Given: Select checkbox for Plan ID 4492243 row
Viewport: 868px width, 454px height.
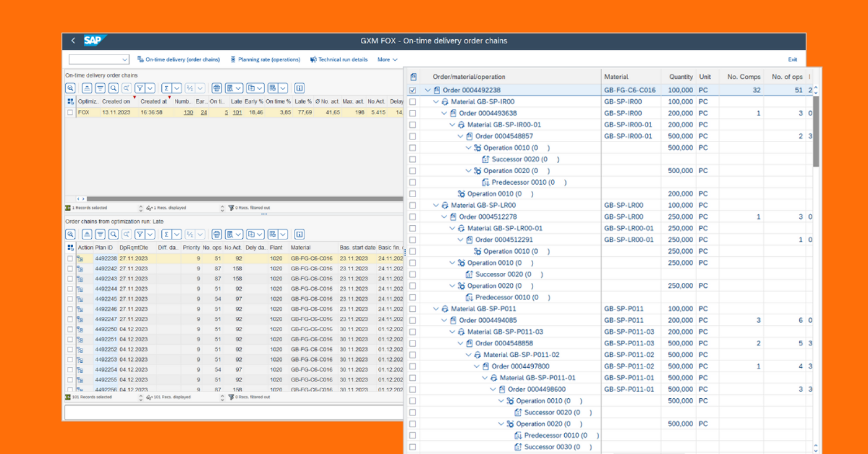Looking at the screenshot, I should point(70,278).
